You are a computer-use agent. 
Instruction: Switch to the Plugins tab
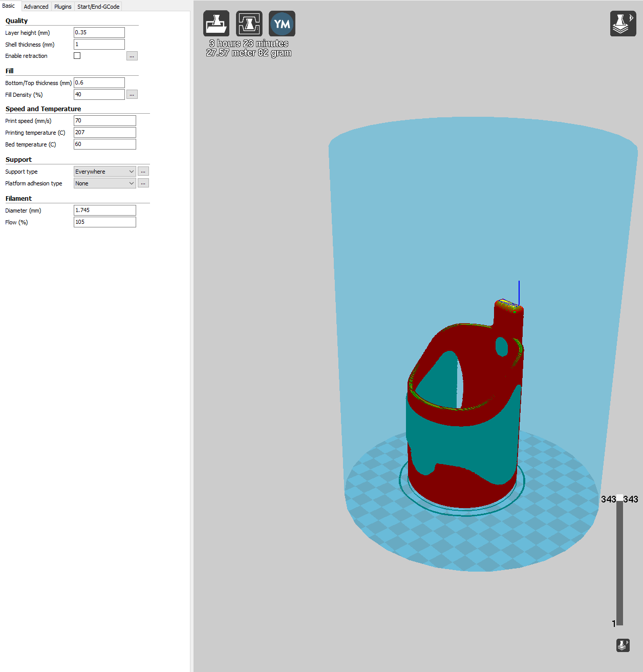point(62,6)
